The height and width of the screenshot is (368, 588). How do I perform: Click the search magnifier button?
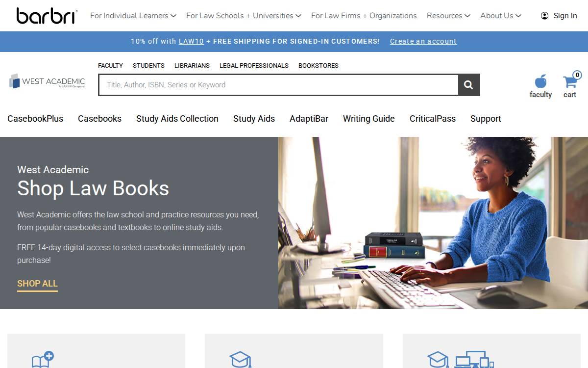[468, 85]
